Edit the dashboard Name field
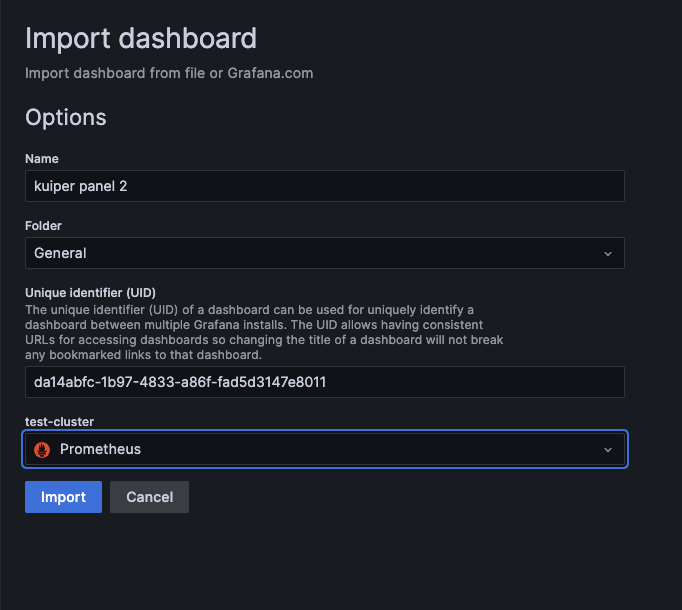Screen dimensions: 682x610 [324, 186]
